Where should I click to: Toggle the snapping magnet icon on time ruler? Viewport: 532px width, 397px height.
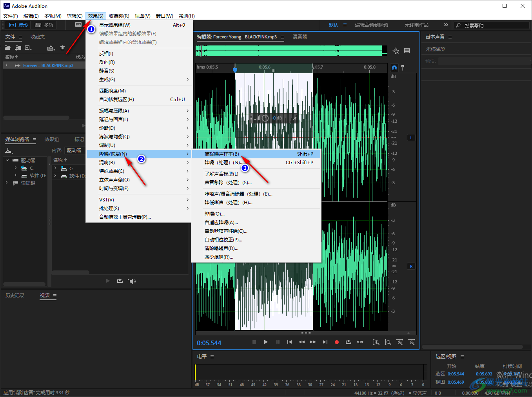tap(394, 67)
